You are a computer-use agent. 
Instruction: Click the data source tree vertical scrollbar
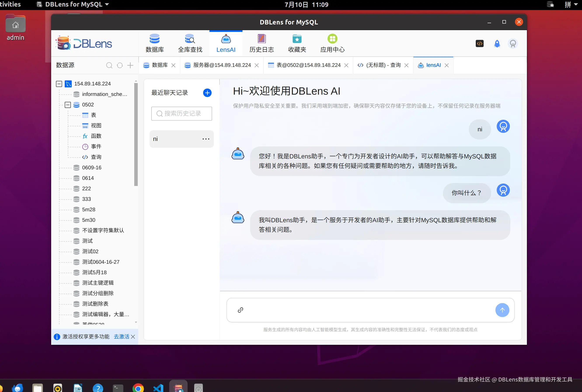136,135
